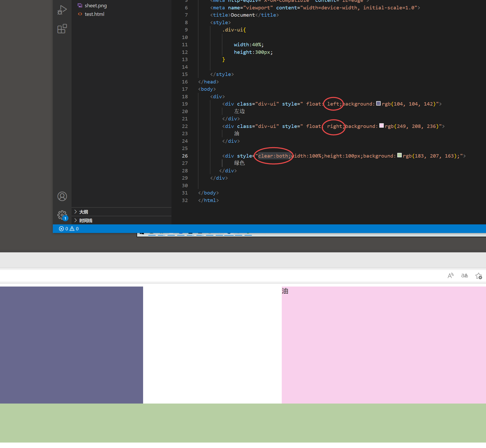Screen dimensions: 486x448
Task: Expand the 时间线 timeline section
Action: click(121, 220)
